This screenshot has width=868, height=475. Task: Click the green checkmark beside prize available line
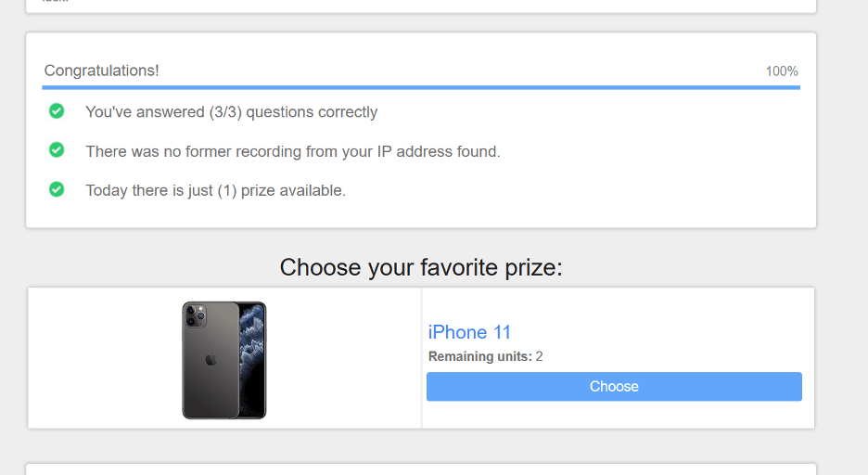57,189
